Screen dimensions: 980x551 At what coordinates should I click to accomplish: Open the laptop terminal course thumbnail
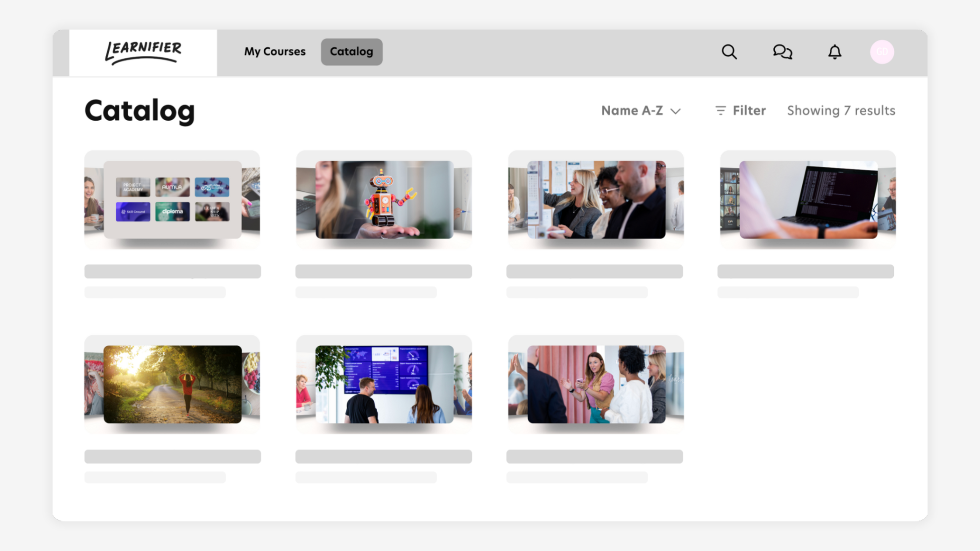pos(808,199)
